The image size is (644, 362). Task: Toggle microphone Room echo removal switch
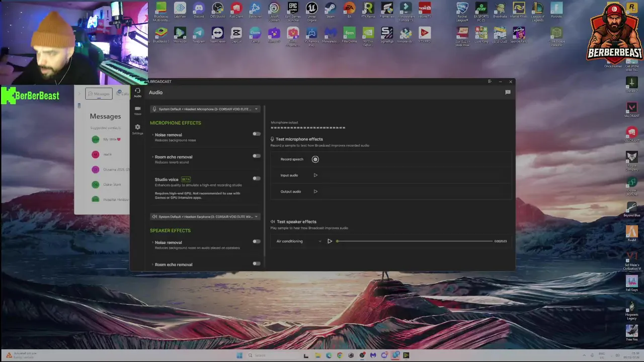point(257,156)
